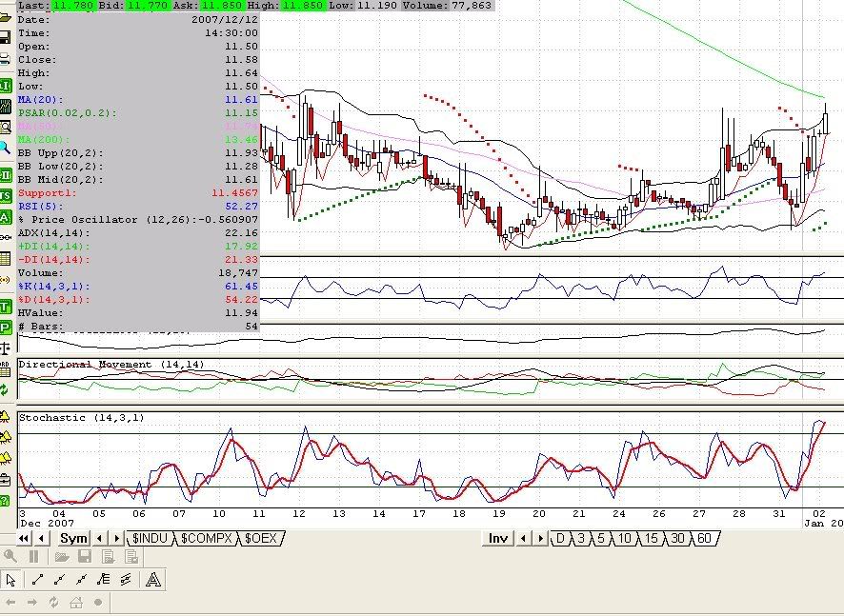
Task: Open the $INDU symbol tab
Action: [151, 539]
